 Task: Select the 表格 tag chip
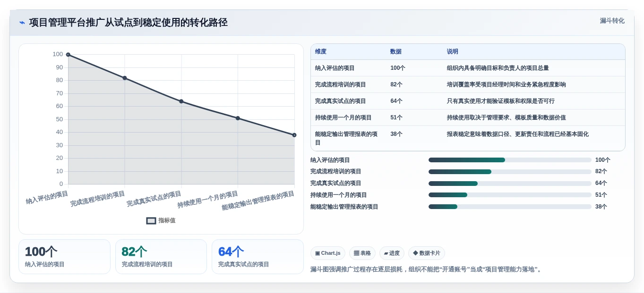tap(362, 253)
